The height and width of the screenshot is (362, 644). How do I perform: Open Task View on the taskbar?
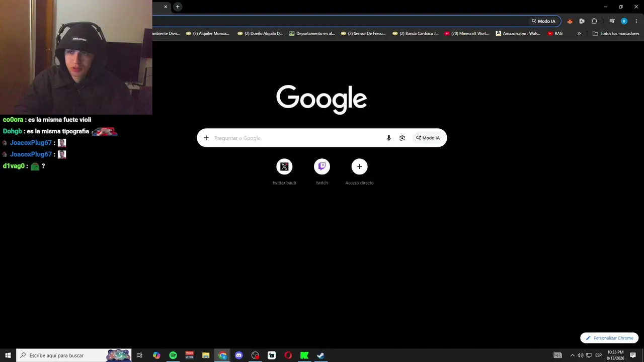[x=139, y=355]
